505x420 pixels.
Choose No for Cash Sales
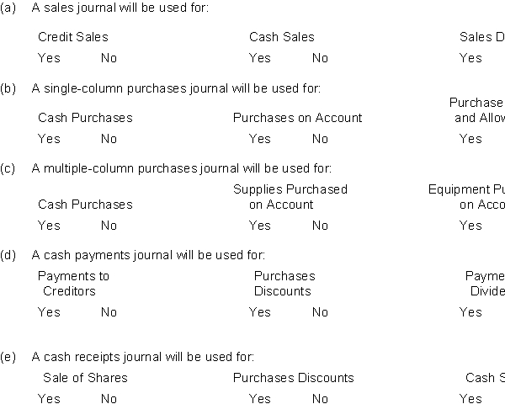(x=320, y=58)
